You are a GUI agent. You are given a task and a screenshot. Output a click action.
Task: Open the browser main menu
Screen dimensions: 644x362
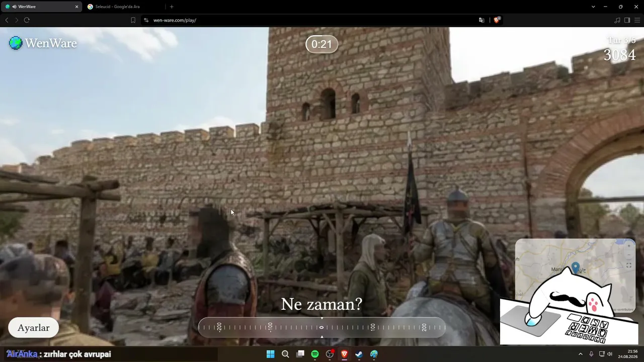(637, 20)
